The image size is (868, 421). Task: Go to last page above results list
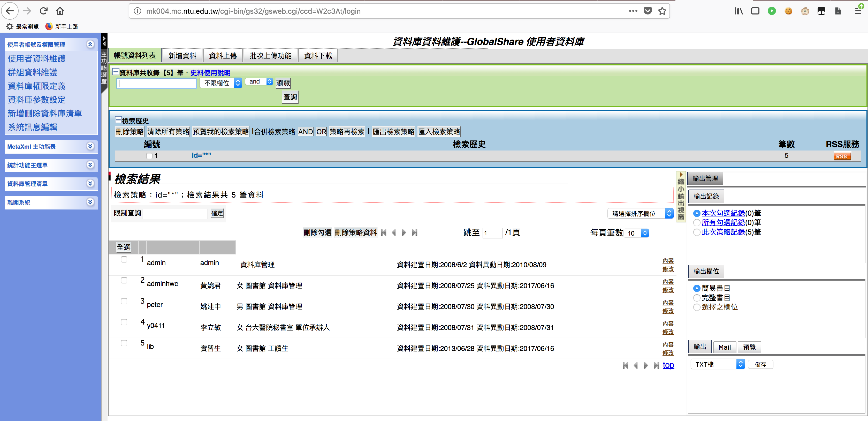tap(415, 232)
